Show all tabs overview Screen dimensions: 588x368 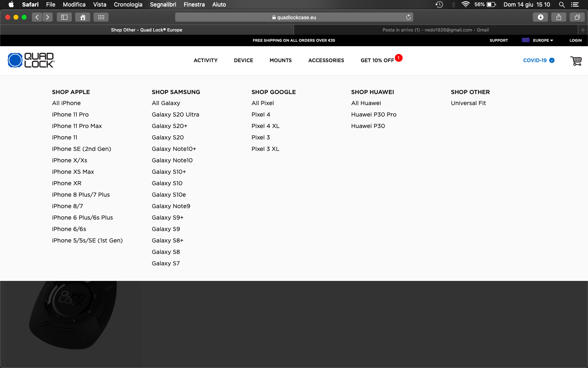(577, 17)
